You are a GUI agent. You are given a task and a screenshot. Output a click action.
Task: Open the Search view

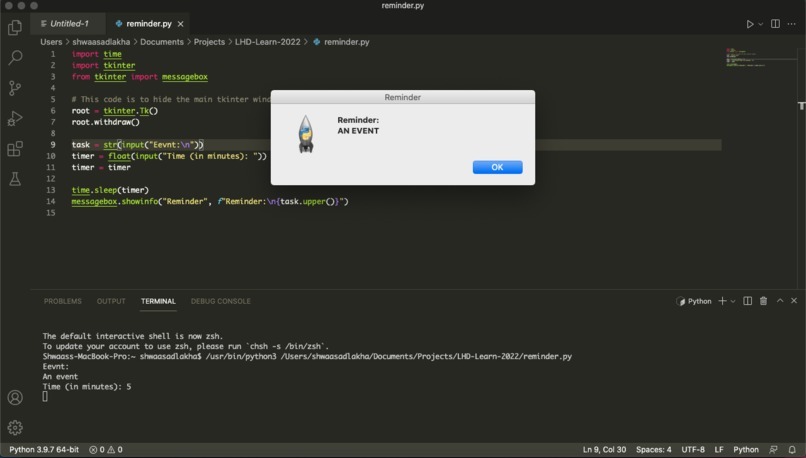15,58
